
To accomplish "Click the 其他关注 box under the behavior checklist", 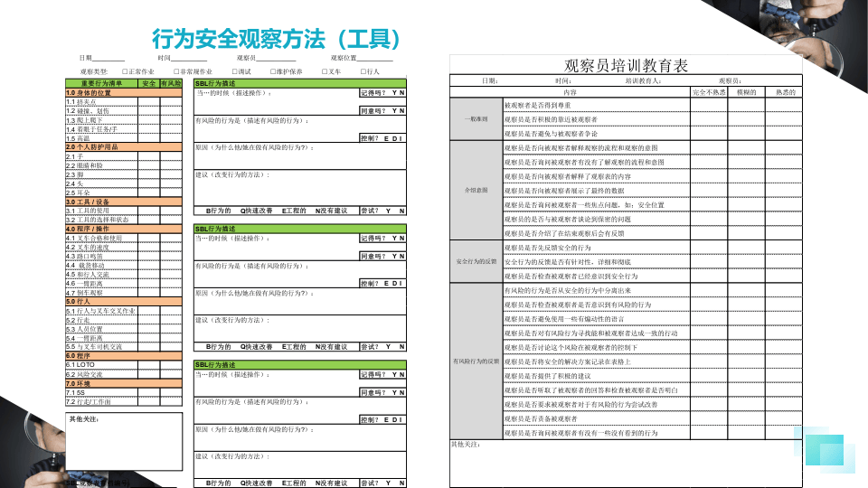I will 124,442.
